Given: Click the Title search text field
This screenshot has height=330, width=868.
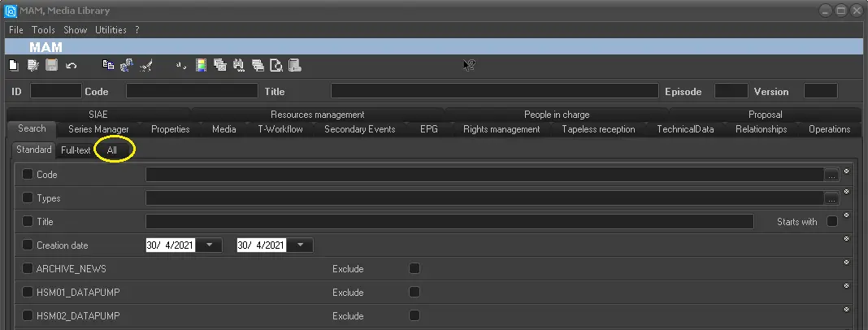Looking at the screenshot, I should point(449,221).
